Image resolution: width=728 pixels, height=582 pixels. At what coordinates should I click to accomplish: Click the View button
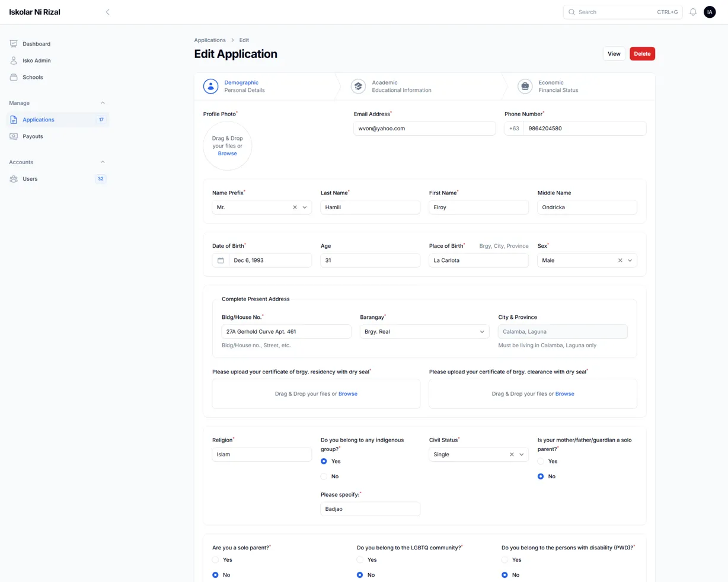[x=614, y=54]
